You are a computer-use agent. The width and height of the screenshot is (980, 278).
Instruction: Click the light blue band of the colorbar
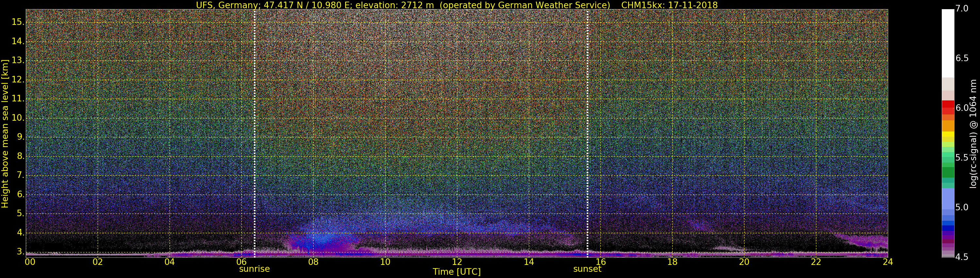pyautogui.click(x=948, y=199)
